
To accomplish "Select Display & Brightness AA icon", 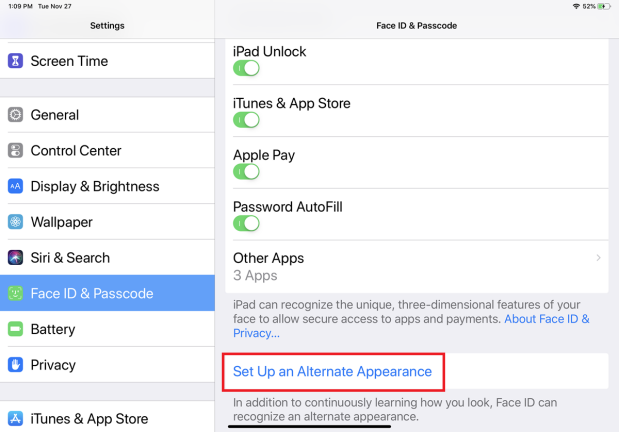I will click(x=15, y=186).
